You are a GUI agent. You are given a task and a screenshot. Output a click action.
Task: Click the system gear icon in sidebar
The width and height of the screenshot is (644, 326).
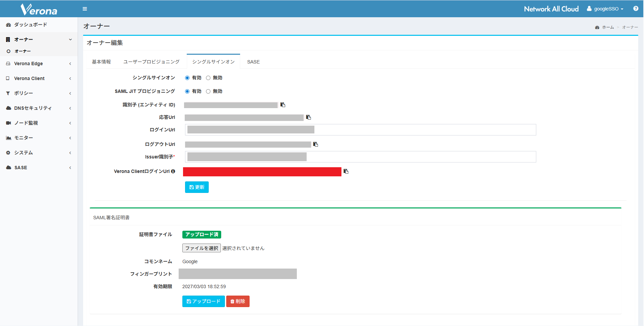pyautogui.click(x=8, y=153)
